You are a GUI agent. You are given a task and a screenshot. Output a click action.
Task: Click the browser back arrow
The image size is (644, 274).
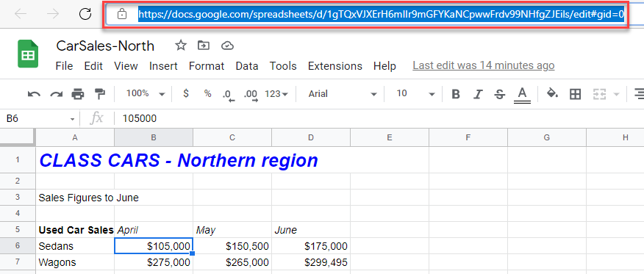[21, 15]
